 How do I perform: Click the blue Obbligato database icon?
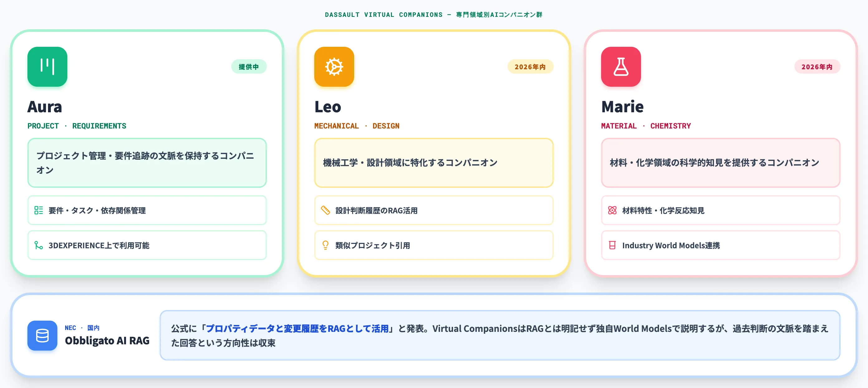[42, 335]
